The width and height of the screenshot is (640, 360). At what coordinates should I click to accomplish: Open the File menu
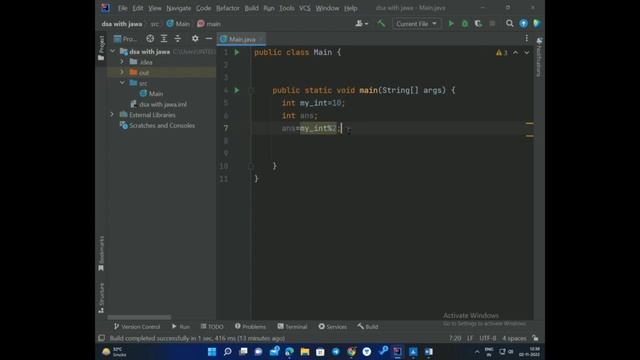pos(122,8)
